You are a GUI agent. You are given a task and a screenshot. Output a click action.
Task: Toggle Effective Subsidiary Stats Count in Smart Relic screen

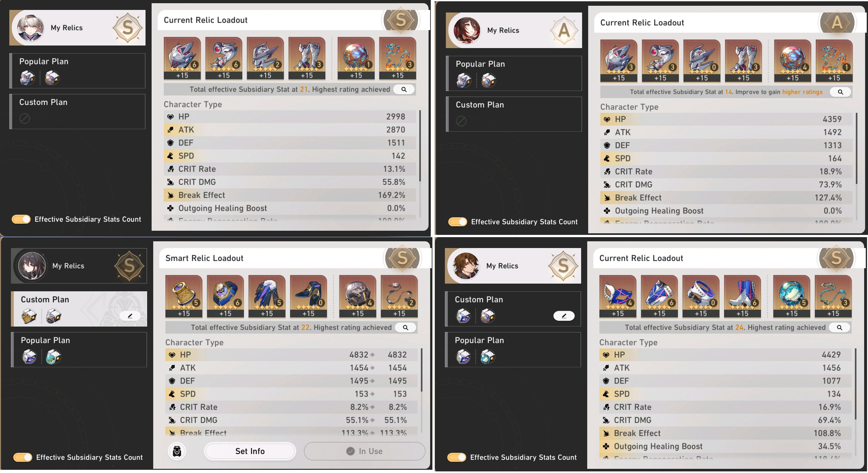click(22, 457)
